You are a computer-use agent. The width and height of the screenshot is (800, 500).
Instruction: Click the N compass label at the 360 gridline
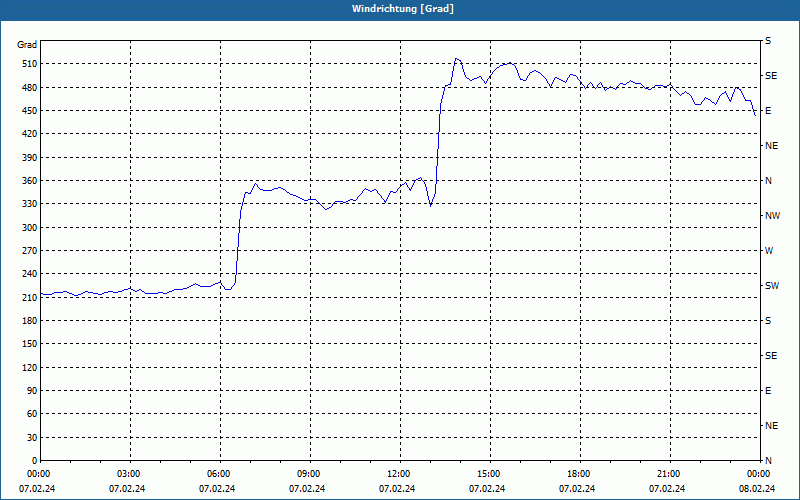pyautogui.click(x=768, y=181)
